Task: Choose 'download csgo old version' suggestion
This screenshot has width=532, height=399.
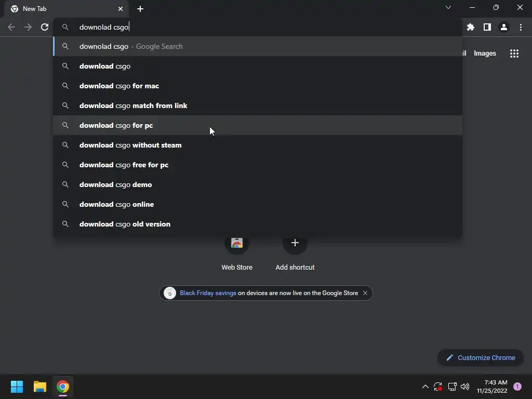Action: click(258, 224)
